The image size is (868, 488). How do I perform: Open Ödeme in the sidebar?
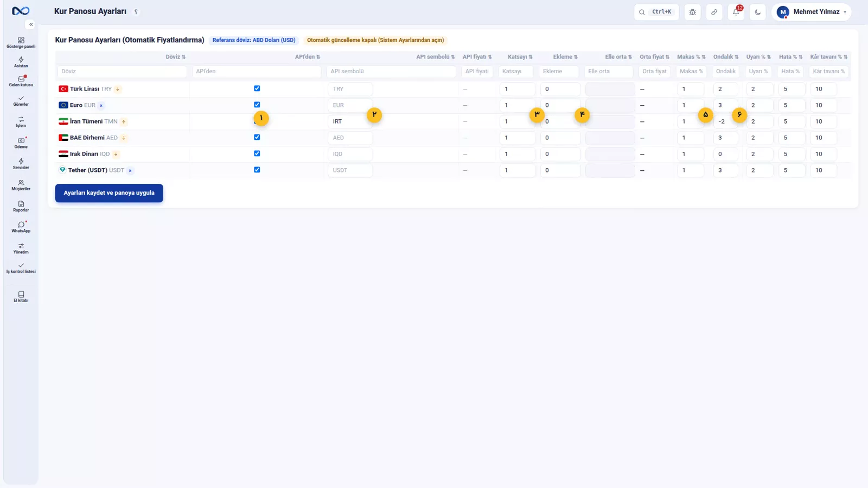(21, 143)
